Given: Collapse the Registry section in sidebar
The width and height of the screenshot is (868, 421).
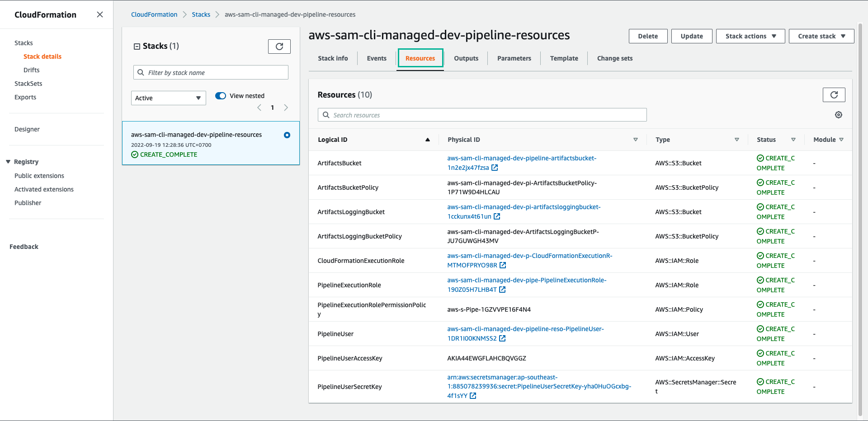Looking at the screenshot, I should (8, 162).
